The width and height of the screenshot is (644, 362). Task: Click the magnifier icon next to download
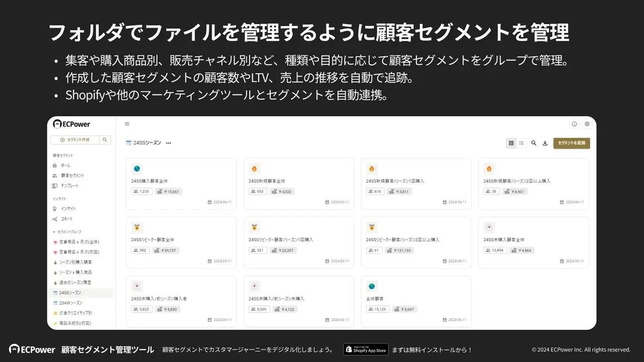point(534,143)
